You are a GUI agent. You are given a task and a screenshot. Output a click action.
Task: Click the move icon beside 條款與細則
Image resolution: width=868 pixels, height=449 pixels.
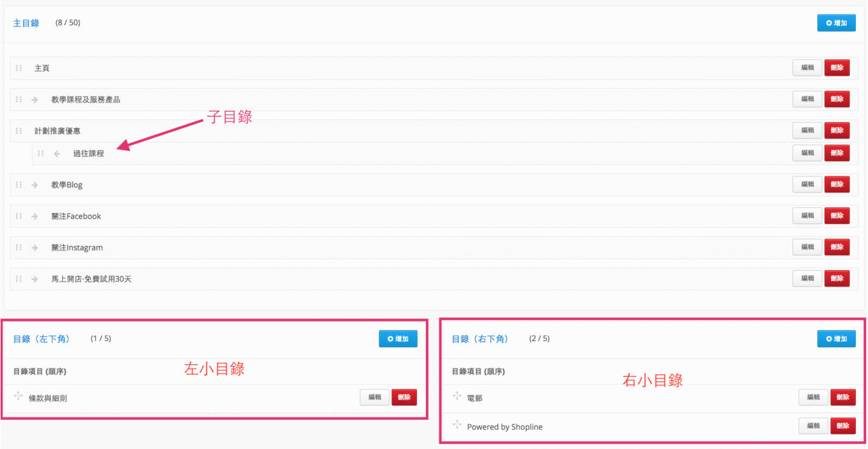[x=18, y=397]
